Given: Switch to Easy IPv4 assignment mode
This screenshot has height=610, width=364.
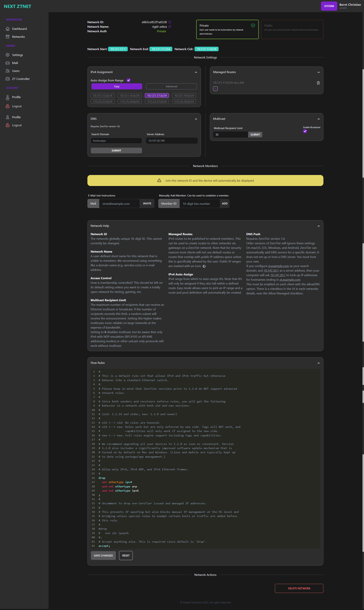Looking at the screenshot, I should tap(117, 86).
